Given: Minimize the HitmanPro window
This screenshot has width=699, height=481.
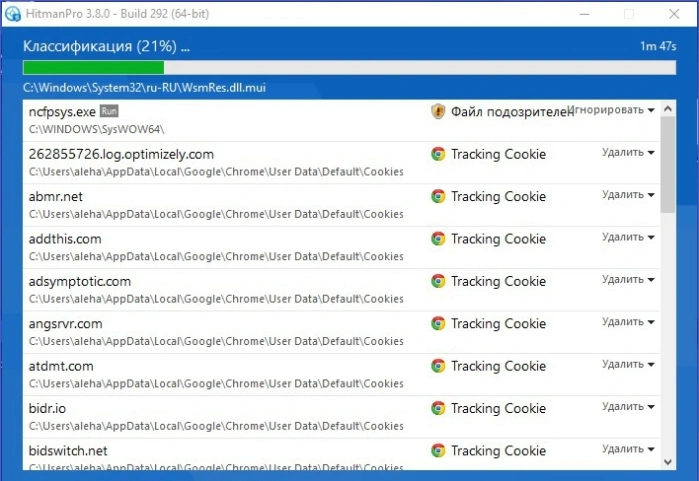Looking at the screenshot, I should (584, 14).
